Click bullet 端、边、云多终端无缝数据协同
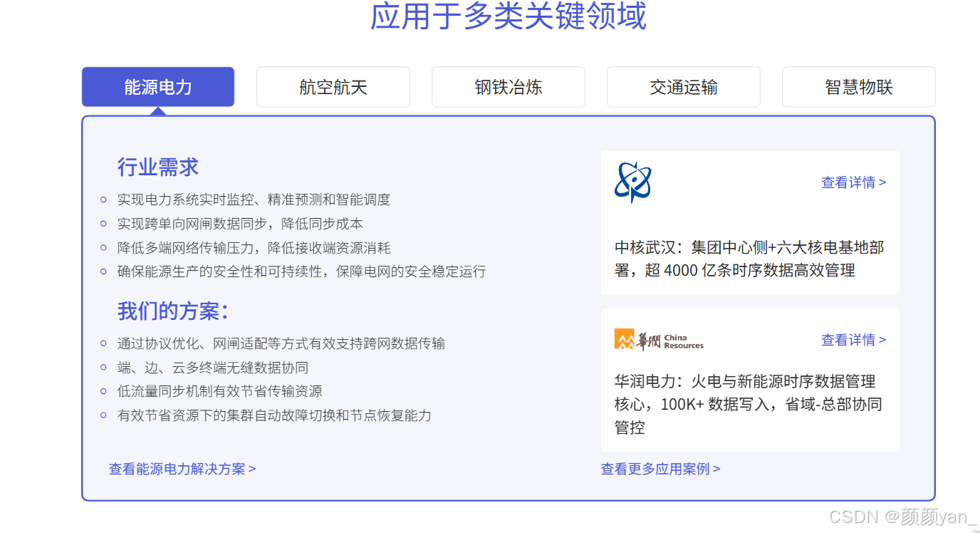 pyautogui.click(x=213, y=368)
